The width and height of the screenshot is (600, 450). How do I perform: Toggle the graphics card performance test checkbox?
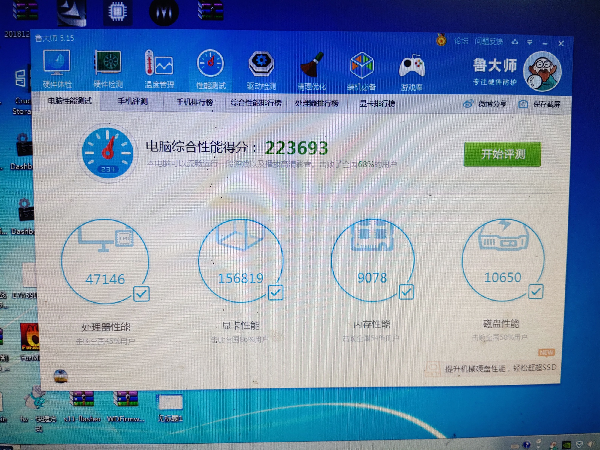coord(276,293)
